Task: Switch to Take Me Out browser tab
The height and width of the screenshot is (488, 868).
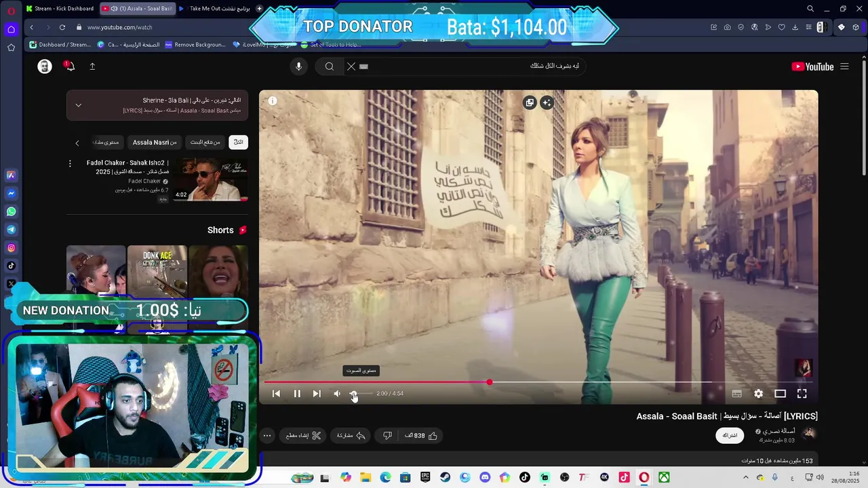Action: 216,8
